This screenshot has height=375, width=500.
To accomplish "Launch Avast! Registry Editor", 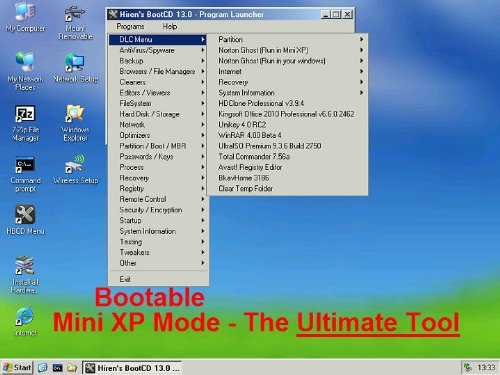I will [x=287, y=167].
